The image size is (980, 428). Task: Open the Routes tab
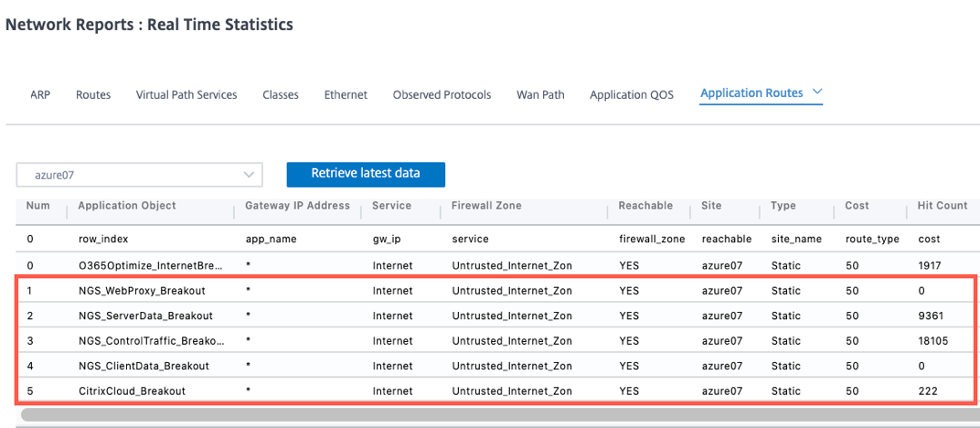[x=93, y=95]
